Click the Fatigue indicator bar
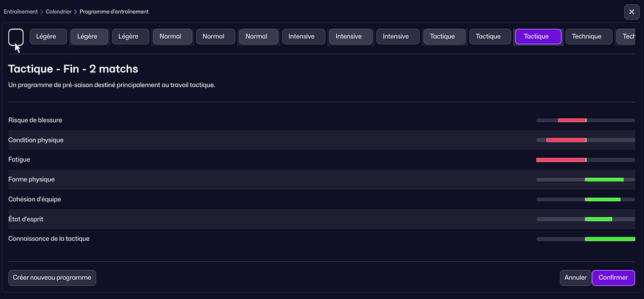The height and width of the screenshot is (299, 644). click(585, 160)
